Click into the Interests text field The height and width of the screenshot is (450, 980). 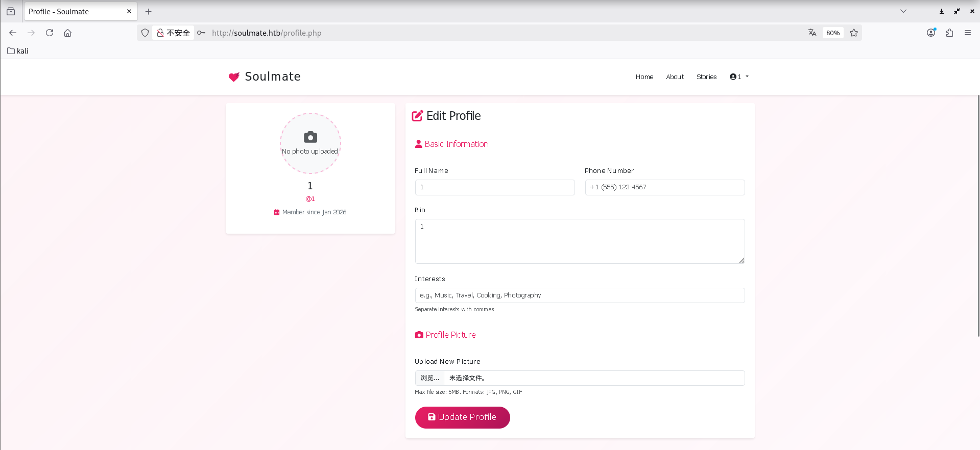580,295
